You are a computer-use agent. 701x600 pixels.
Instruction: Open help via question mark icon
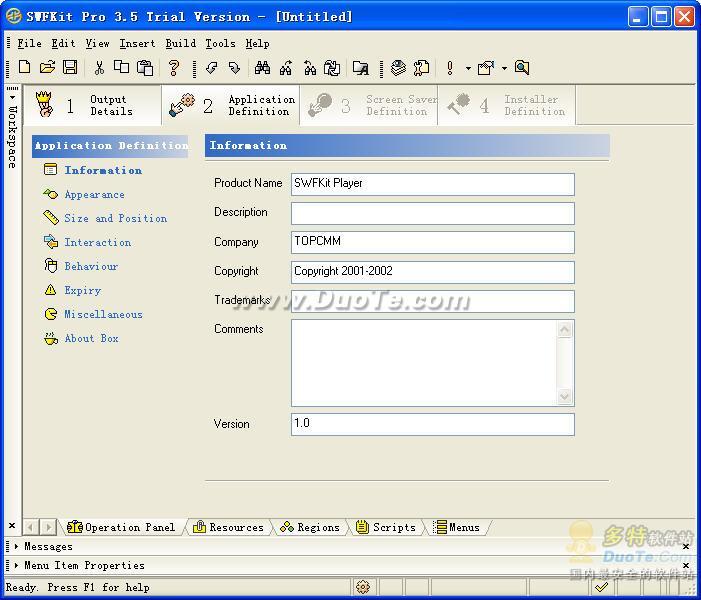[173, 68]
